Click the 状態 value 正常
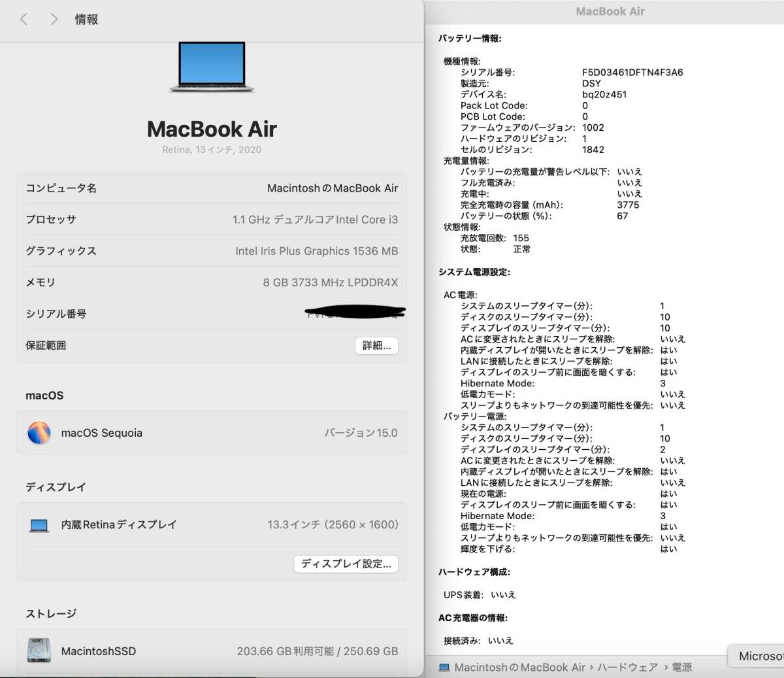 [522, 249]
